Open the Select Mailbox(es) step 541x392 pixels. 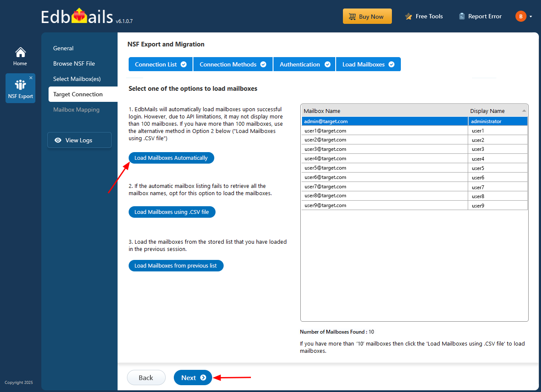(77, 79)
